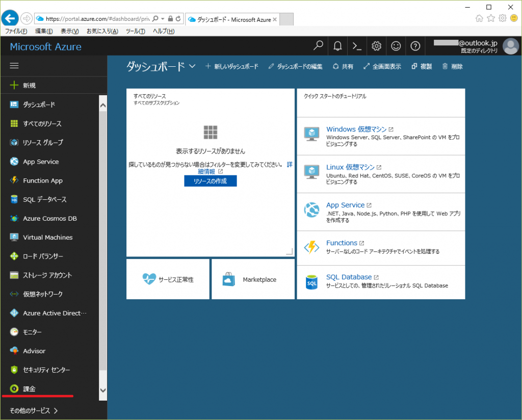Screen dimensions: 522x420
Task: Expand the ダッシュボード title dropdown chevron
Action: [x=192, y=66]
